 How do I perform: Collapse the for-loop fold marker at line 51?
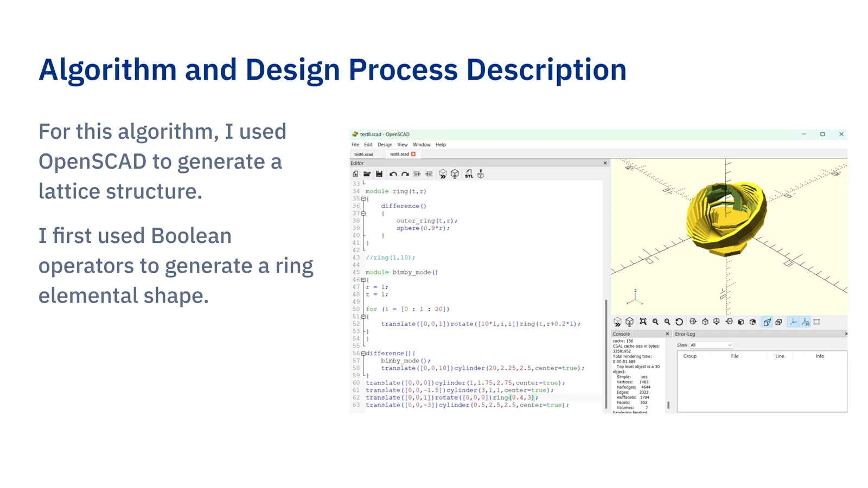point(363,317)
